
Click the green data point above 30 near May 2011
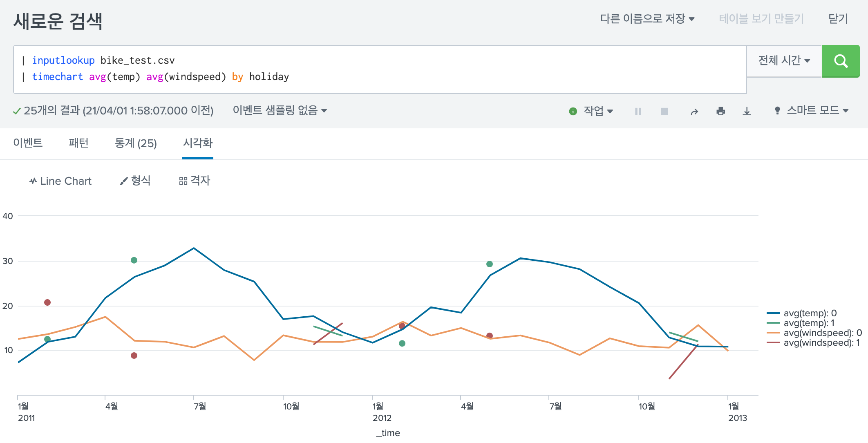(x=134, y=260)
